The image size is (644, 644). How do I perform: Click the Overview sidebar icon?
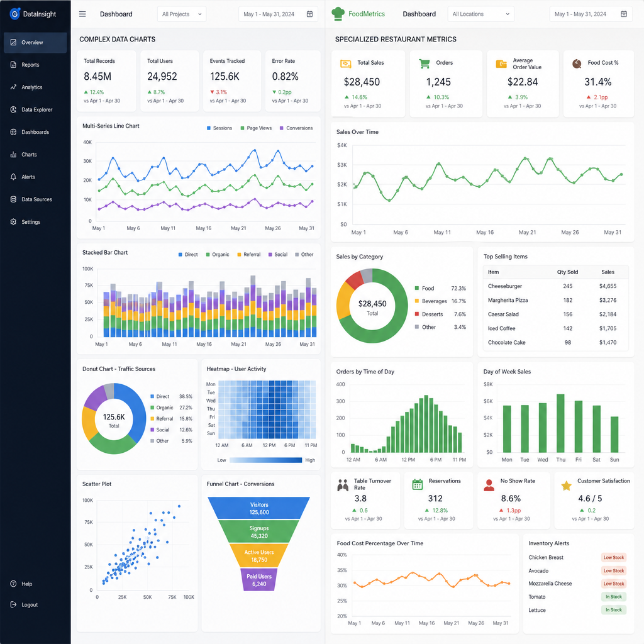coord(14,42)
